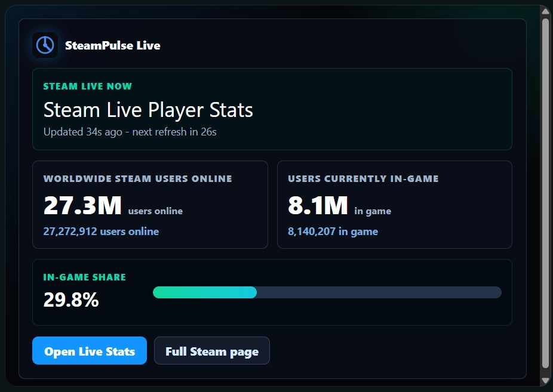This screenshot has width=553, height=392.
Task: Click the SteamPulse Live title text
Action: point(112,45)
